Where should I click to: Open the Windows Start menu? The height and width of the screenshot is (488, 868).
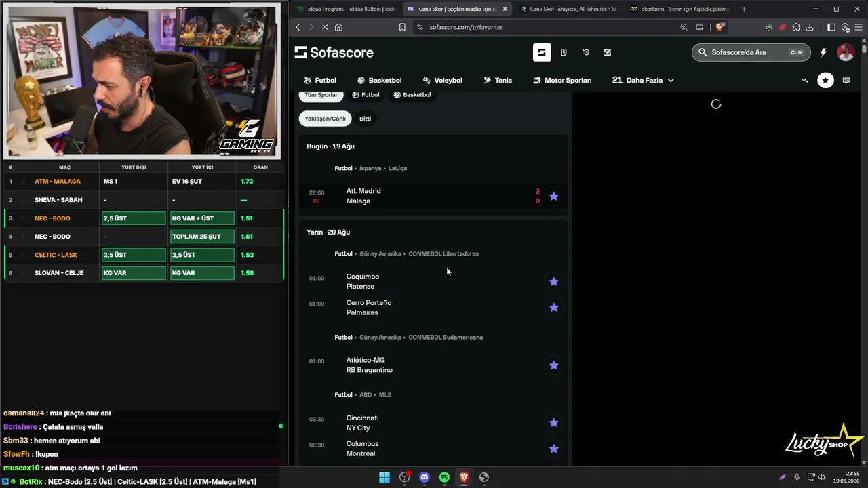click(x=384, y=477)
